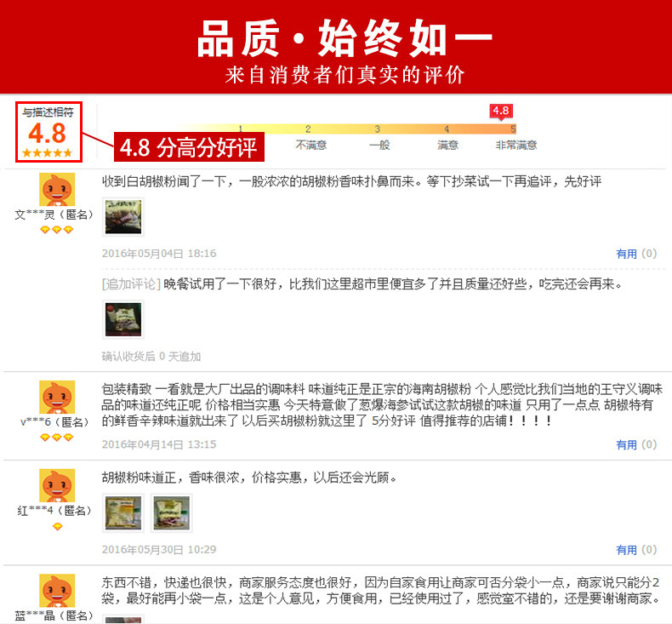Click avatar of reviewer 文***灵
The width and height of the screenshot is (672, 624).
(x=57, y=189)
